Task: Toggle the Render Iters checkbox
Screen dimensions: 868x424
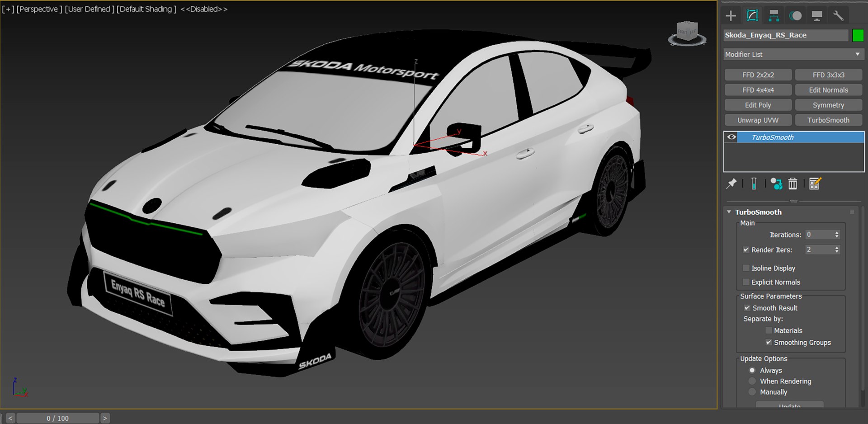Action: coord(746,250)
